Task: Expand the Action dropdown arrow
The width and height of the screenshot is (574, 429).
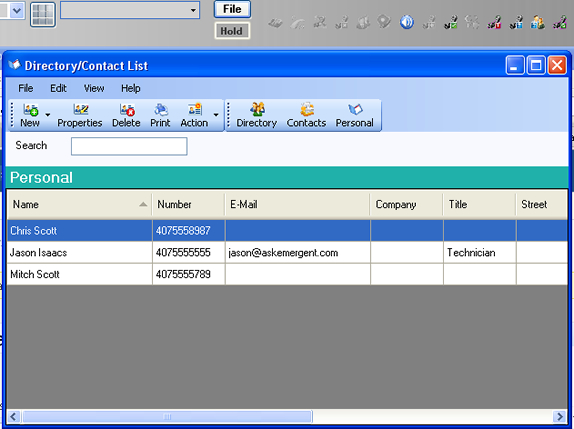Action: (x=216, y=115)
